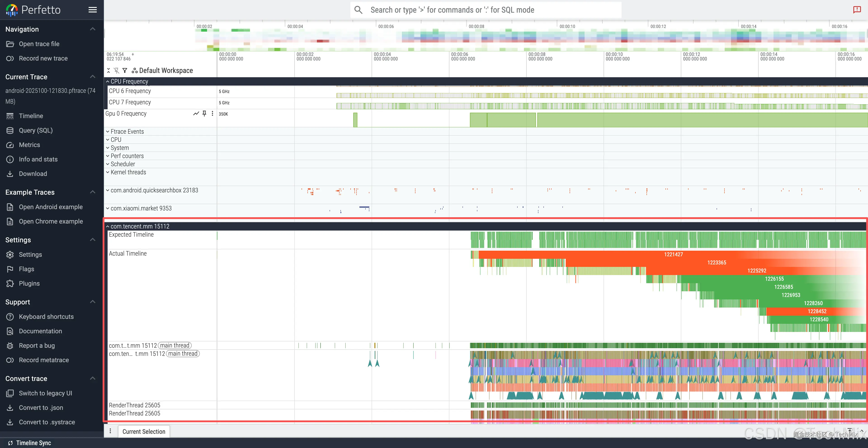Pin the Gpu 0 Frequency track
Screen dimensions: 868x448
pos(204,113)
